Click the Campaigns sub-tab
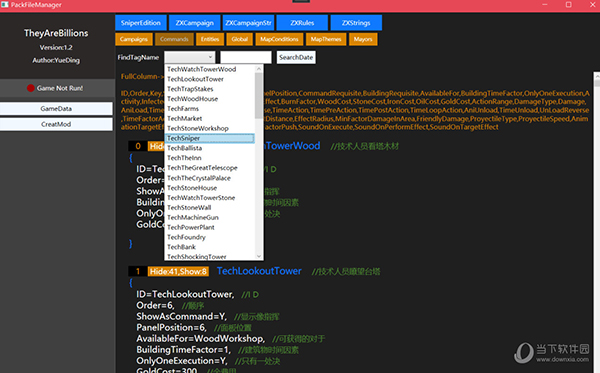 pyautogui.click(x=134, y=39)
